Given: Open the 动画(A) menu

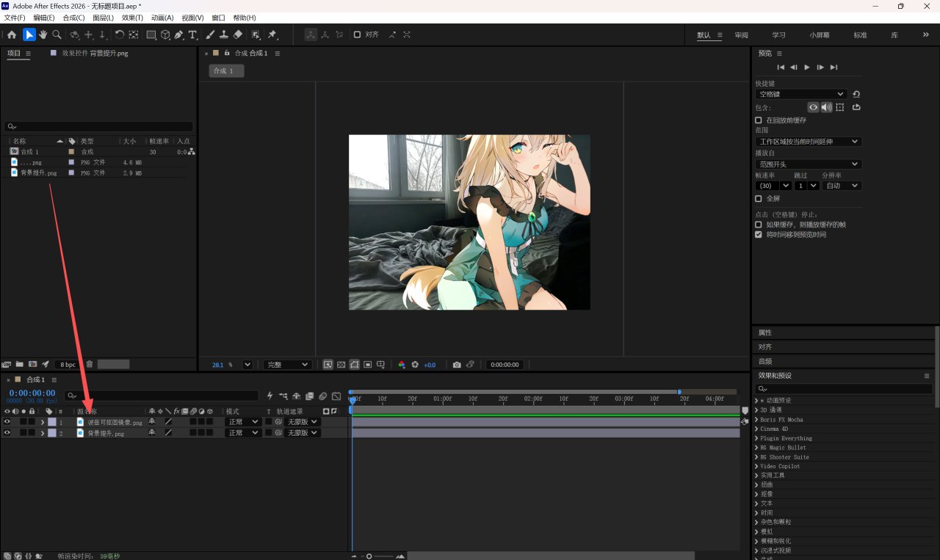Looking at the screenshot, I should pyautogui.click(x=162, y=18).
